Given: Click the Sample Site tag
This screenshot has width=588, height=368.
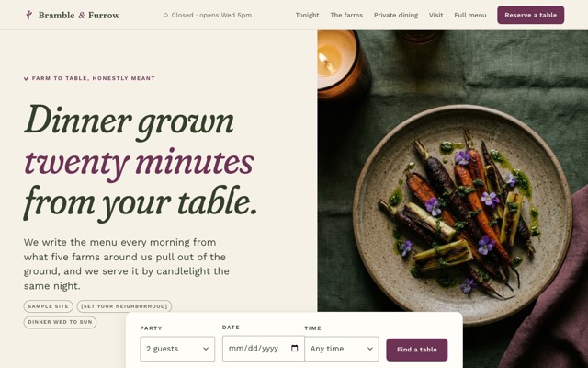Looking at the screenshot, I should click(x=49, y=306).
